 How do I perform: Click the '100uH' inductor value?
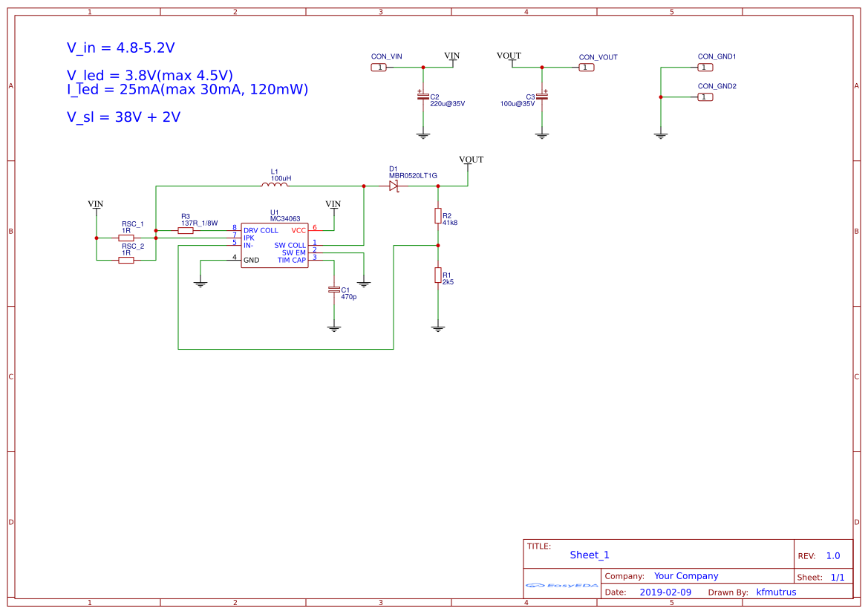coord(281,178)
